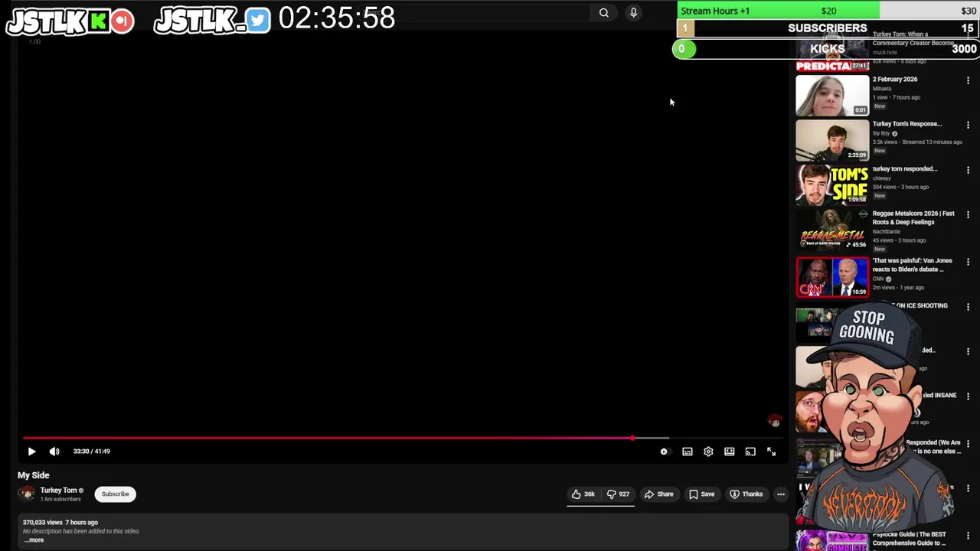The image size is (980, 551).
Task: Click the search magnifier icon
Action: [604, 12]
